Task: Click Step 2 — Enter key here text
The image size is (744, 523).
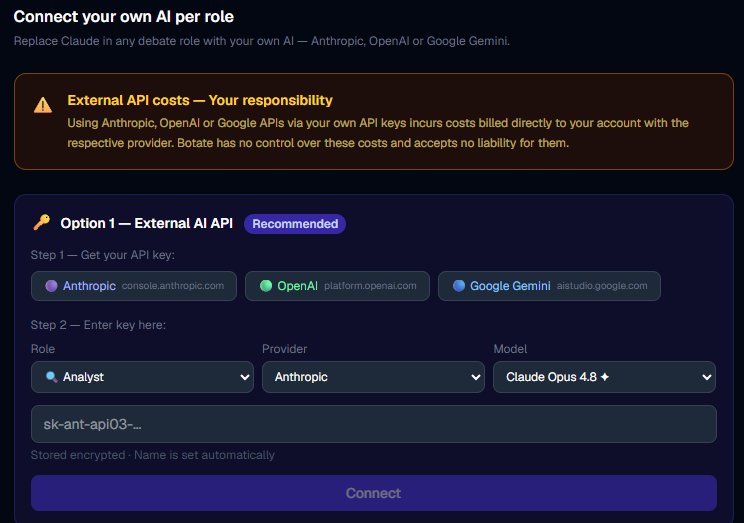Action: 98,325
